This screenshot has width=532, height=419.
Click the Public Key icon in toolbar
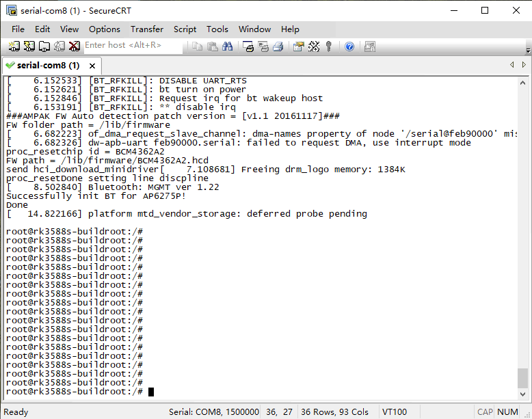[x=329, y=46]
